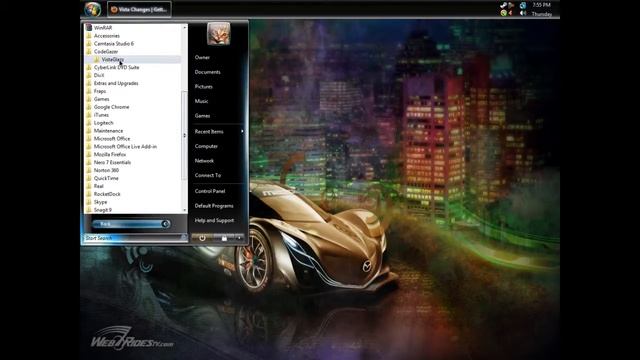Click the program list scrollbar thumb
Viewport: 640px width, 360px height.
click(x=184, y=135)
